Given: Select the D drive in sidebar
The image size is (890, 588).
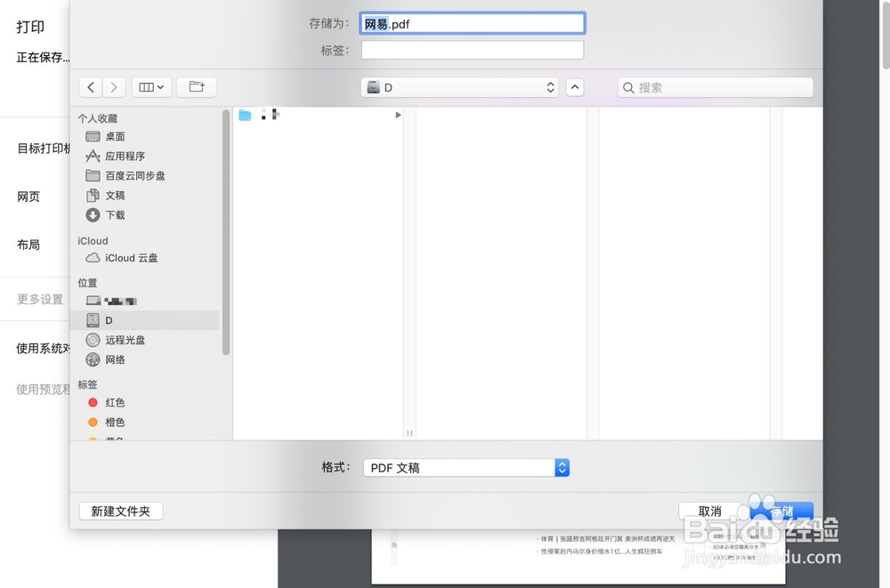Looking at the screenshot, I should [147, 320].
